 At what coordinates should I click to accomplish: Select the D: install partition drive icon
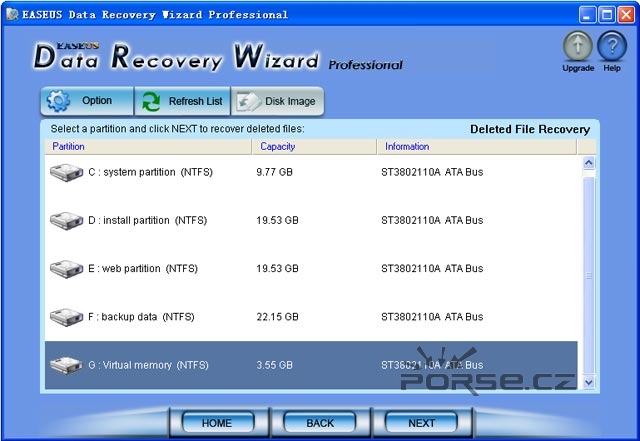(67, 220)
